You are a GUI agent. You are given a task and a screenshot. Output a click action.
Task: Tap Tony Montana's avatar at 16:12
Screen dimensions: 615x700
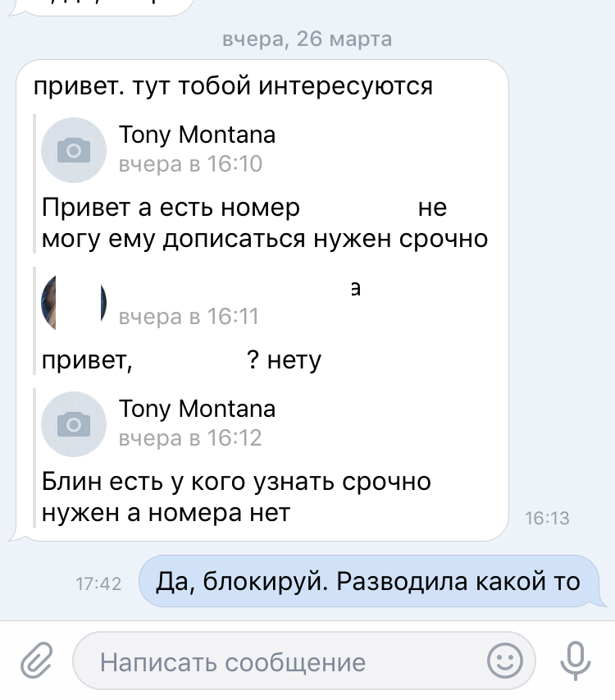(x=74, y=423)
